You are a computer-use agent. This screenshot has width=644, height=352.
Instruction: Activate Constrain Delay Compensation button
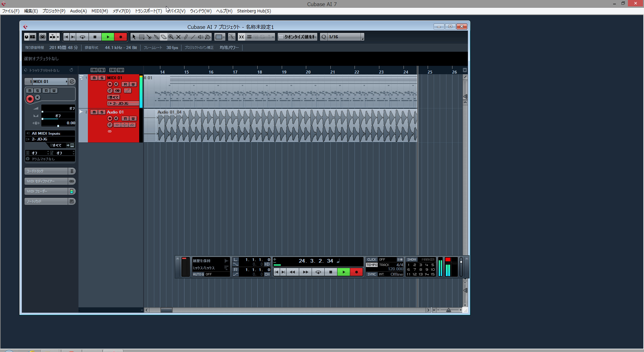(x=42, y=37)
